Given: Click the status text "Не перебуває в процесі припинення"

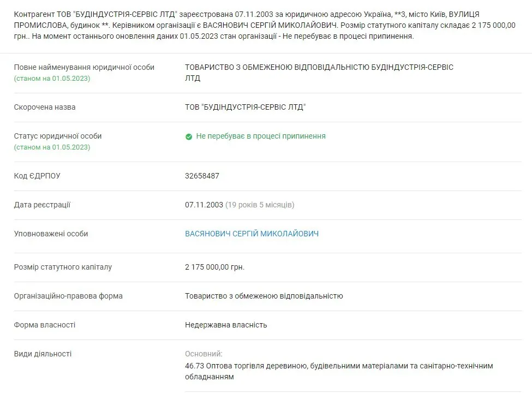Looking at the screenshot, I should click(x=261, y=136).
